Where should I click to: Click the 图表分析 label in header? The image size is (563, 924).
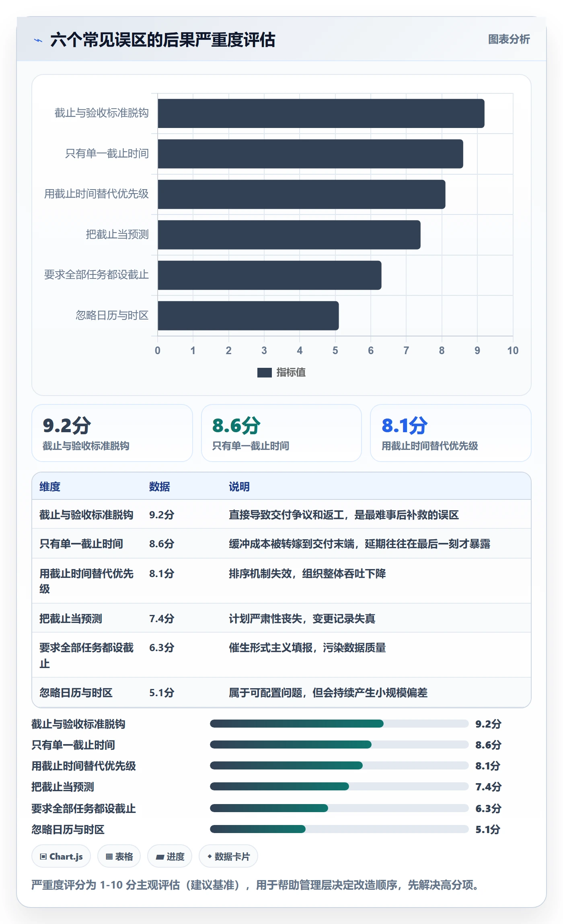[x=509, y=39]
